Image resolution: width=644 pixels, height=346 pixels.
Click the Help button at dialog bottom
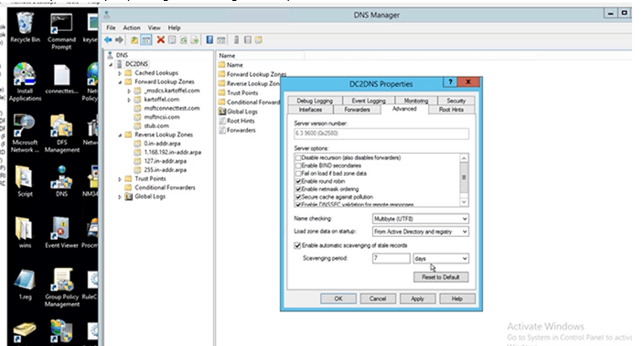point(457,298)
